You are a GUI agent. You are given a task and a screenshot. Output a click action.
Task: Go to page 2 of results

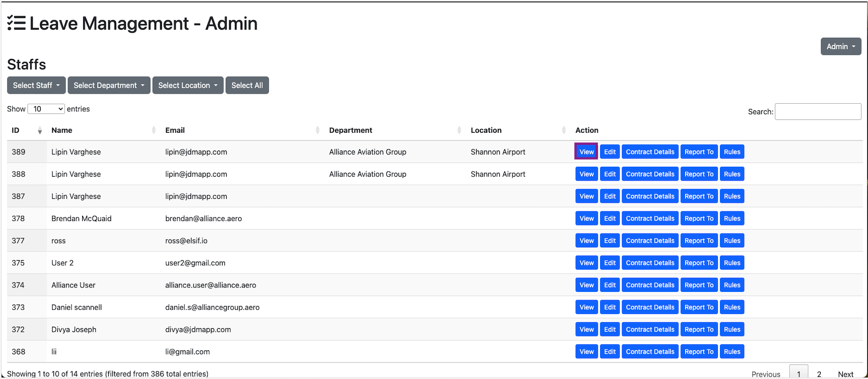[x=819, y=374]
